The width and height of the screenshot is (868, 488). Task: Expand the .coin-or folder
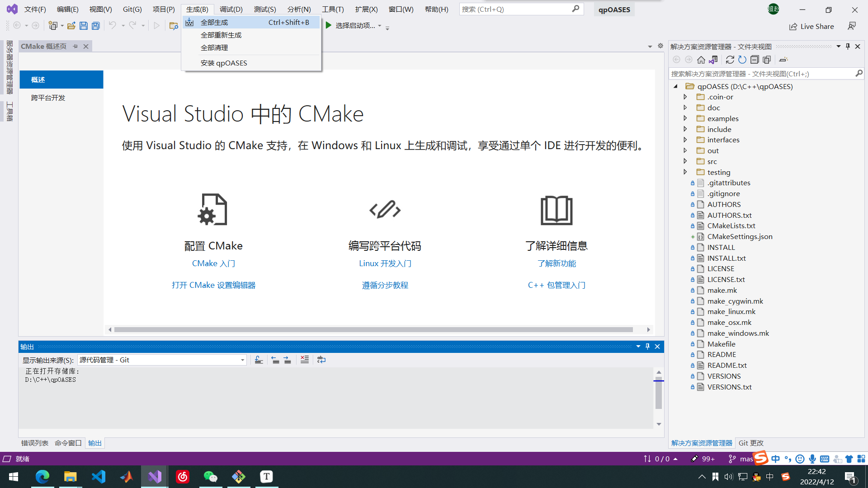(x=685, y=97)
